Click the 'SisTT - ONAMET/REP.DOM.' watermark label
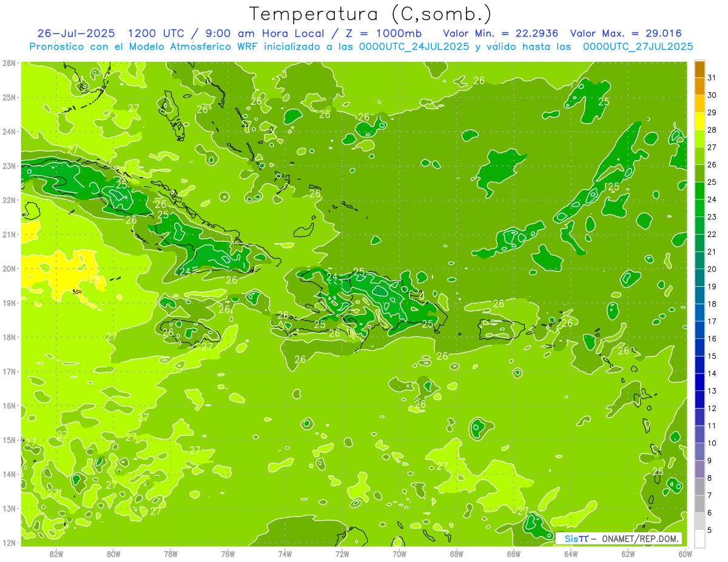 coord(619,538)
